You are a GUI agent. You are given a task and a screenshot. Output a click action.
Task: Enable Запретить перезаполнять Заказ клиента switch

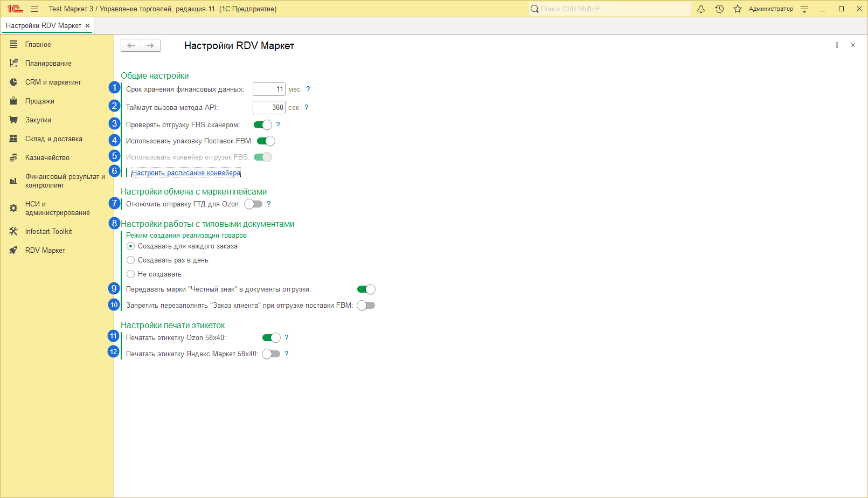tap(366, 306)
